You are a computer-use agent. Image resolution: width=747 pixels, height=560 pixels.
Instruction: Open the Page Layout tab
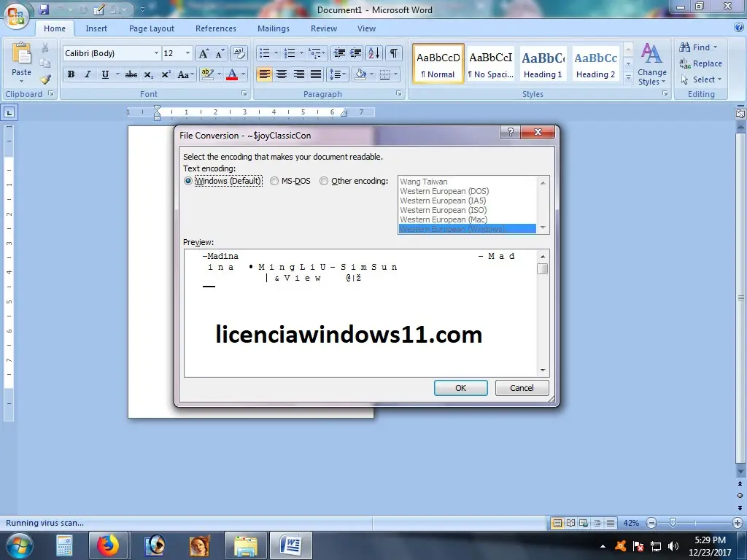[152, 28]
